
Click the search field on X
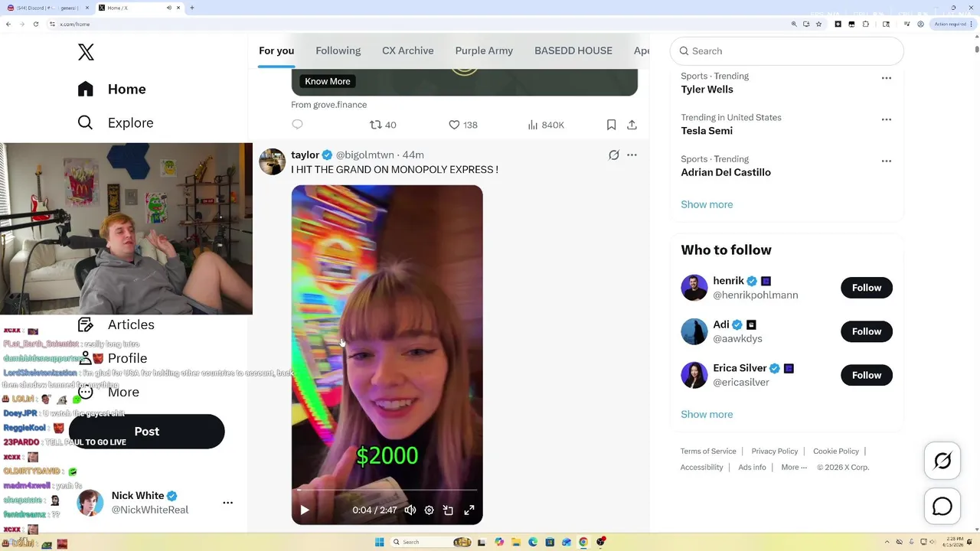[787, 51]
